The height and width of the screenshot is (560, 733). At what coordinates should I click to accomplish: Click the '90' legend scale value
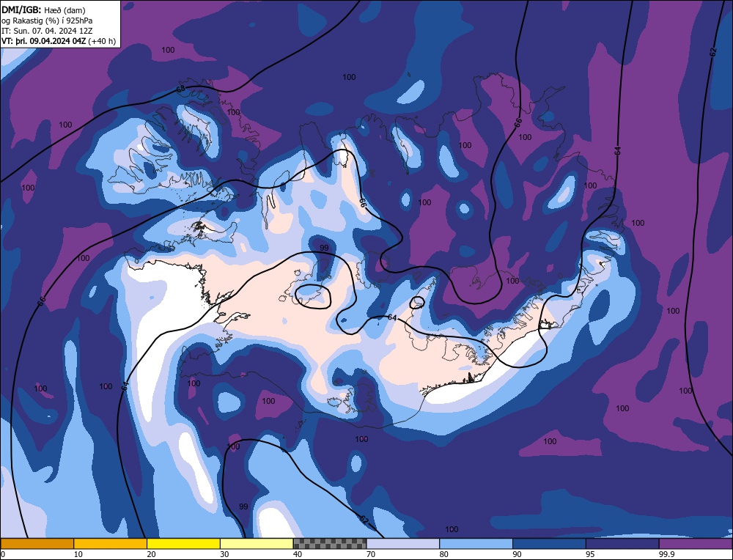517,554
